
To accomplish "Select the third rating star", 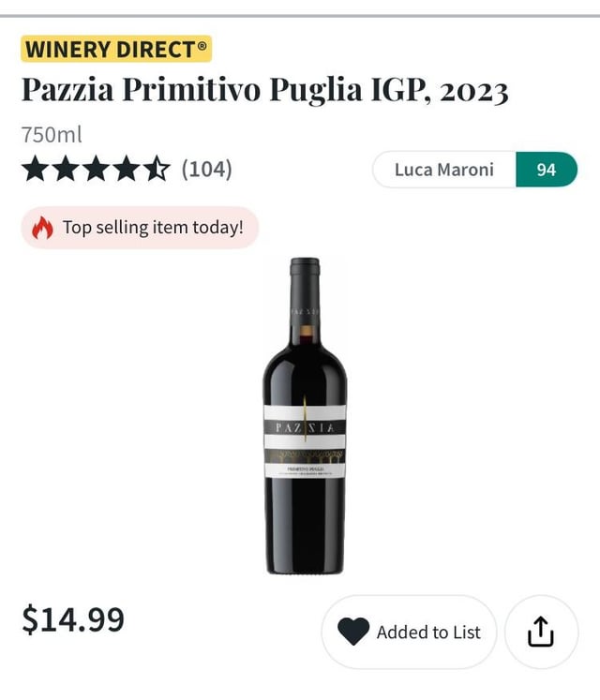I will (x=97, y=170).
